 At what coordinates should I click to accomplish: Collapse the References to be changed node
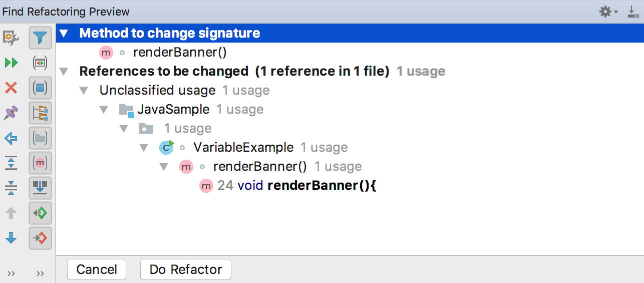[x=64, y=72]
